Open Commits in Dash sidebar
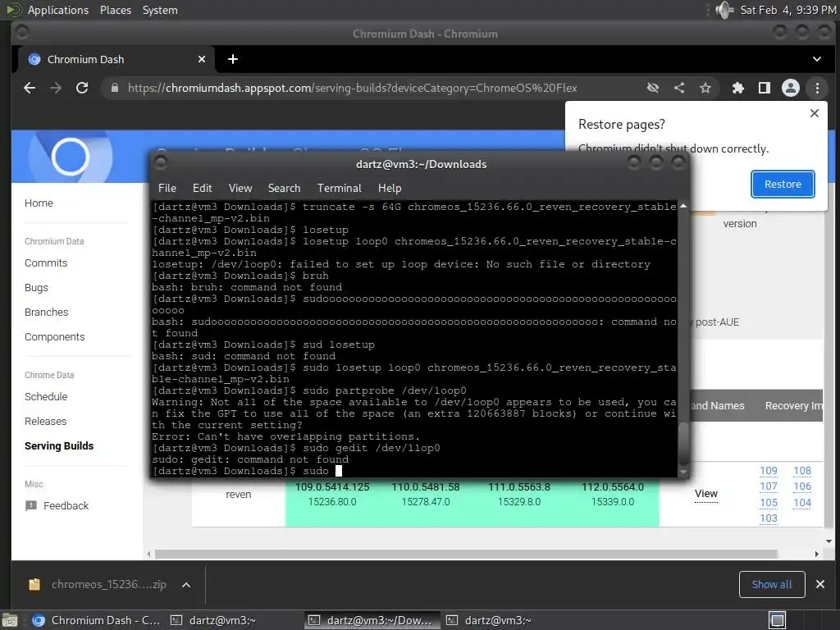The image size is (840, 630). click(46, 263)
